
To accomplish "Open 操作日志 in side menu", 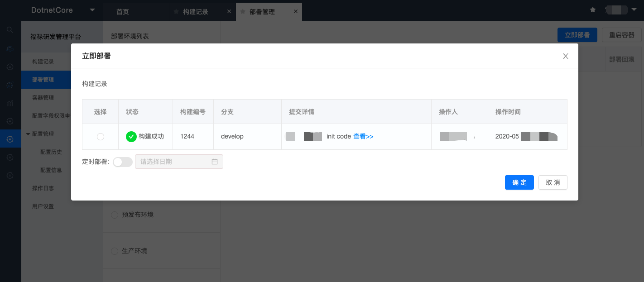I will pyautogui.click(x=43, y=188).
